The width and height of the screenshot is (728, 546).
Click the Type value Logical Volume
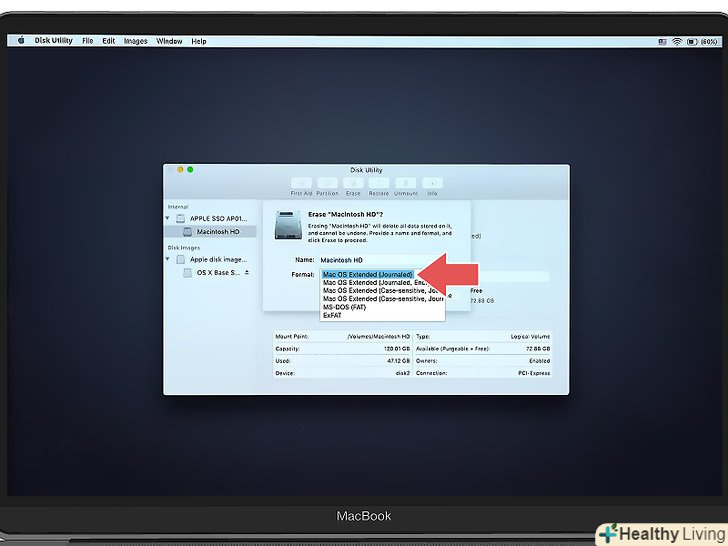(530, 336)
